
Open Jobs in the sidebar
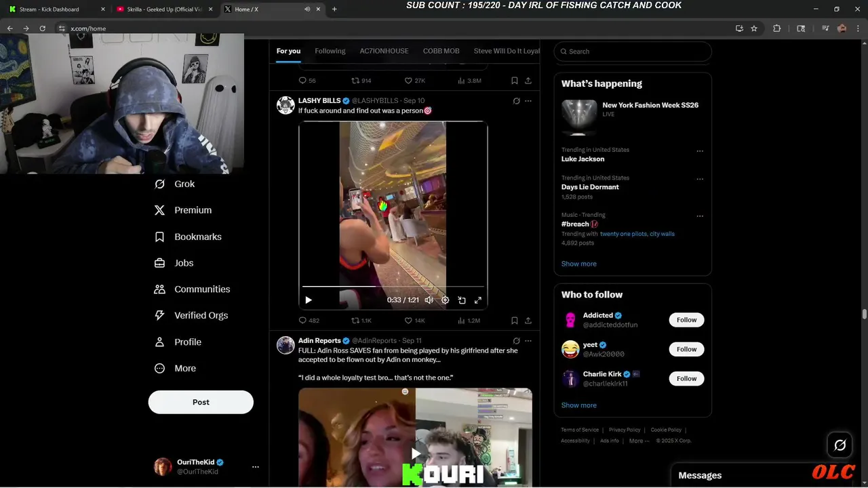point(174,263)
